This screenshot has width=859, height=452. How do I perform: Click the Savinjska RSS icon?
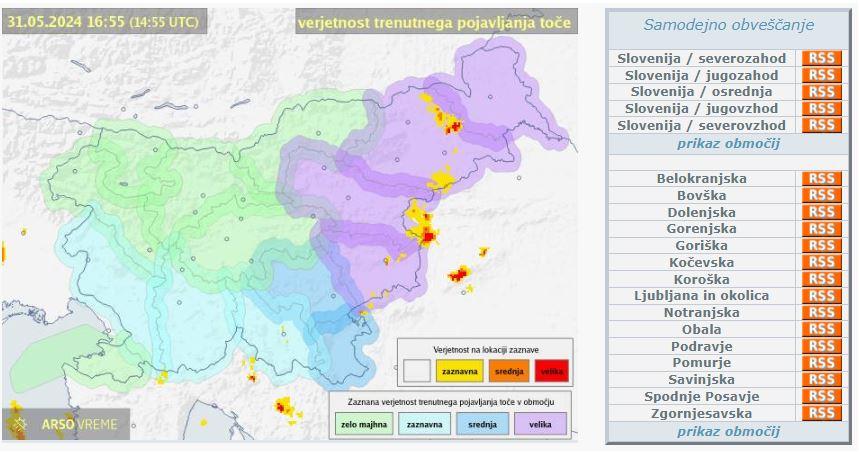tap(821, 379)
